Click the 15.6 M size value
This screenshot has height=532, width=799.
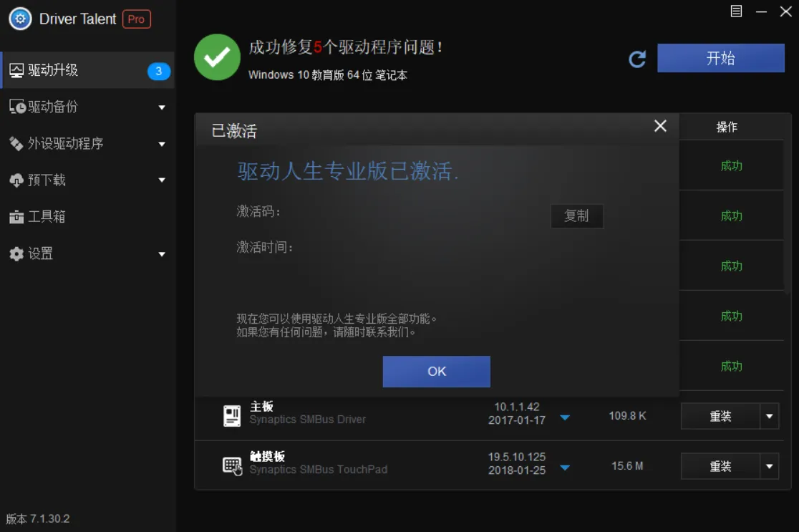(x=627, y=465)
